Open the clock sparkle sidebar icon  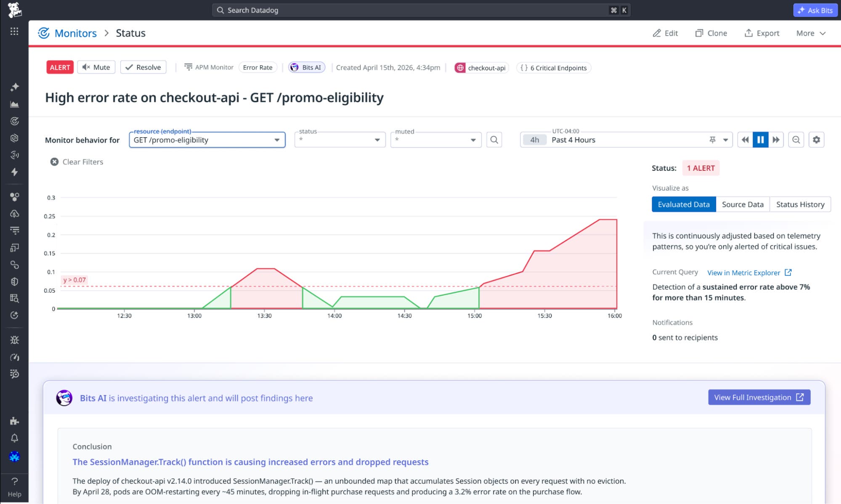click(14, 315)
